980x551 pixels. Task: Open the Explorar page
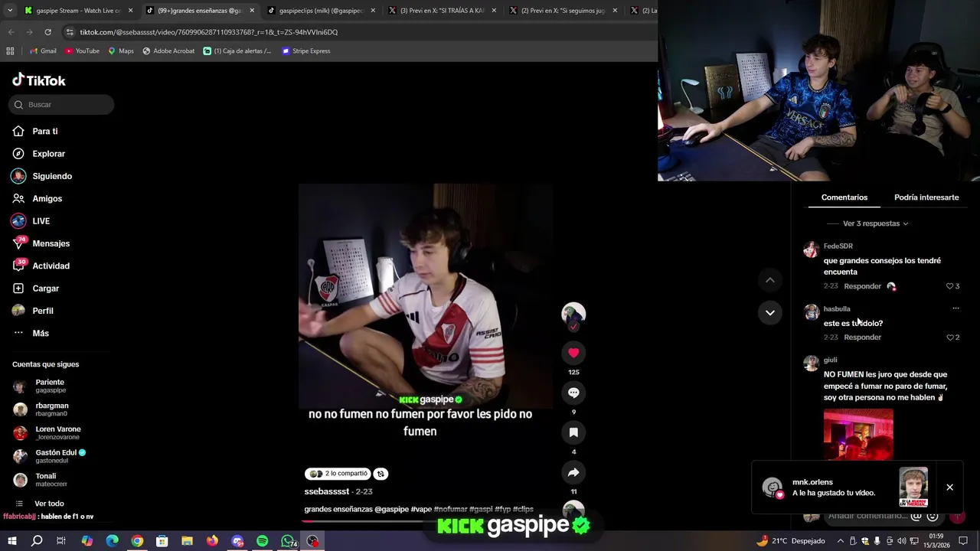click(38, 154)
